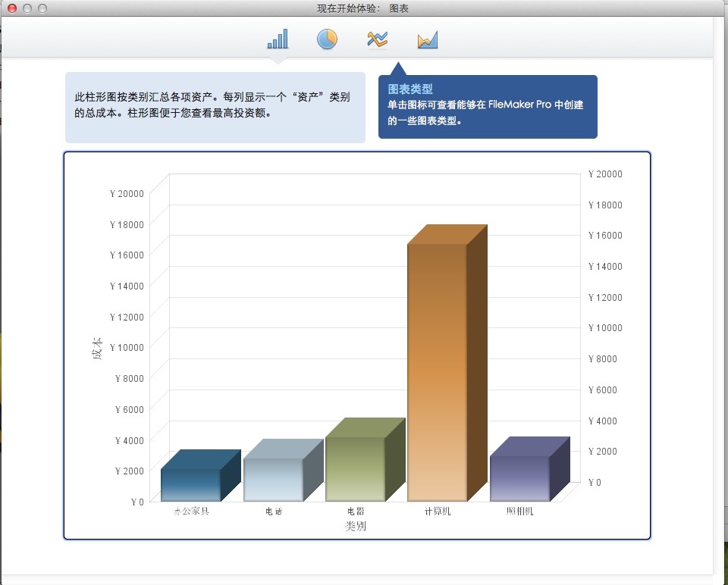Image resolution: width=728 pixels, height=585 pixels.
Task: Click the window zoom button in the title bar
Action: [x=42, y=8]
